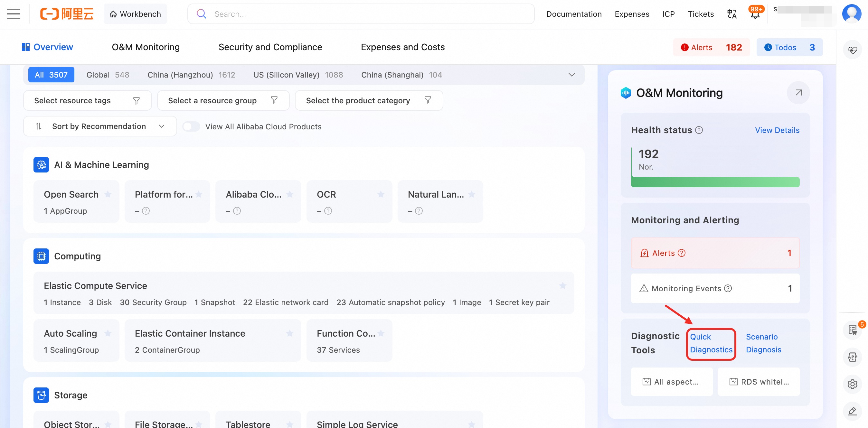Image resolution: width=868 pixels, height=428 pixels.
Task: Open the sidebar list icon with badge 5
Action: click(x=852, y=330)
